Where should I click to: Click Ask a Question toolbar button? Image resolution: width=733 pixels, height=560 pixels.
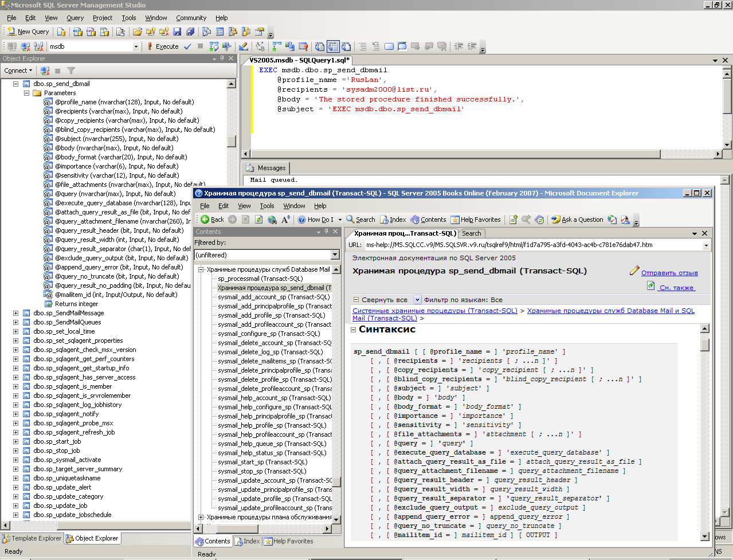[x=577, y=220]
